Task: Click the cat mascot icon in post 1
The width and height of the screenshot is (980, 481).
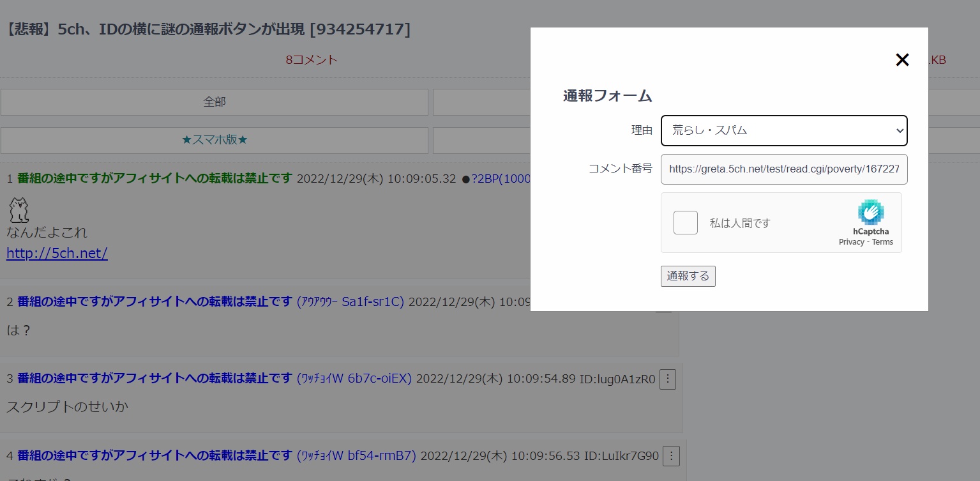Action: [x=19, y=210]
